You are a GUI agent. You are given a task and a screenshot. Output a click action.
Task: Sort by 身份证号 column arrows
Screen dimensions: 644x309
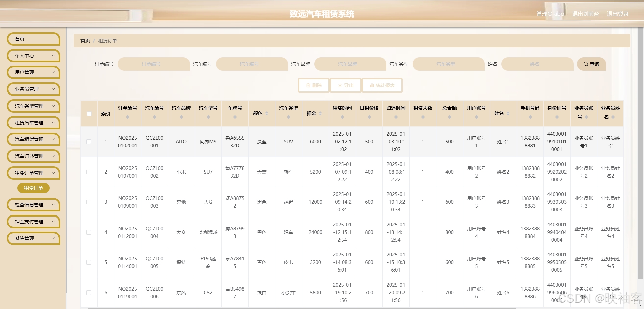point(557,117)
